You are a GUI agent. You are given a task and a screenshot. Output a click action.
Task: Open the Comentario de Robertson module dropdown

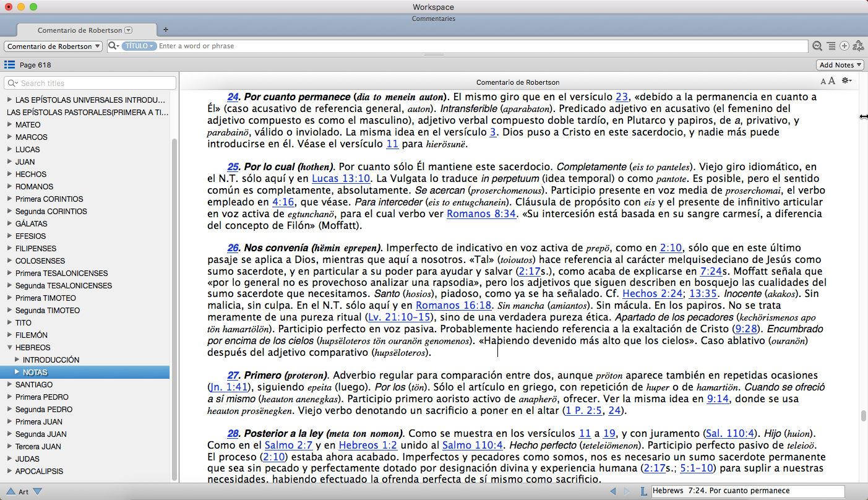tap(54, 46)
